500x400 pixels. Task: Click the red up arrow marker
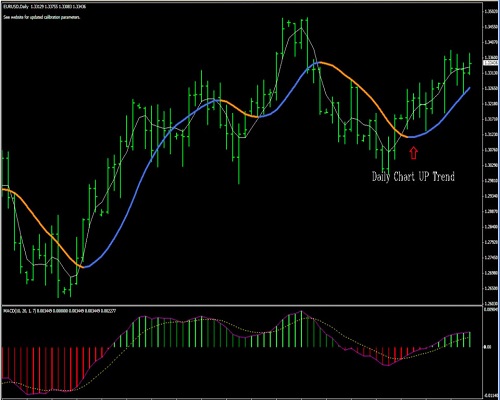click(x=413, y=153)
